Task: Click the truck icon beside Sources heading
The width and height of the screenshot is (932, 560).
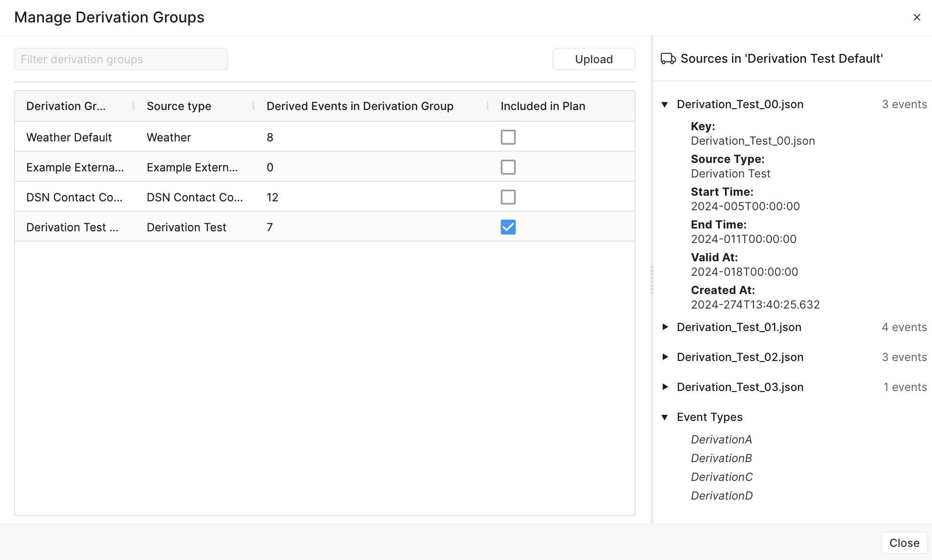Action: [x=668, y=59]
